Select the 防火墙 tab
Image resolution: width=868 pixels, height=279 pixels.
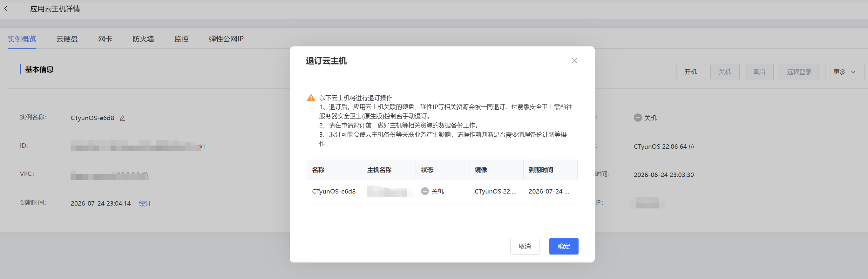(x=143, y=39)
